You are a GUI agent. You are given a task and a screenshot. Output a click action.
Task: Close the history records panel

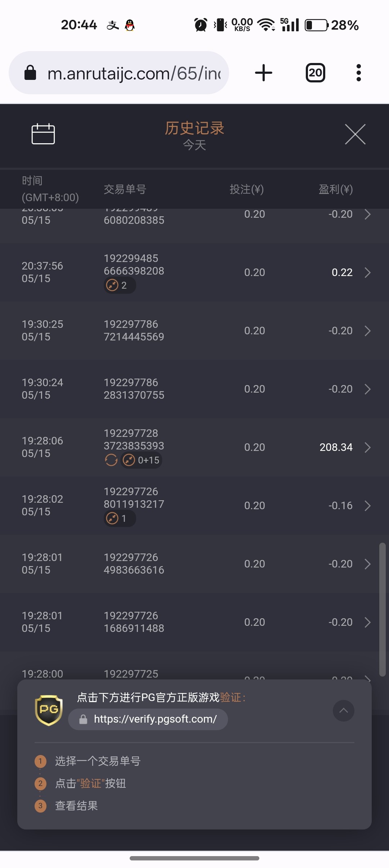tap(355, 134)
